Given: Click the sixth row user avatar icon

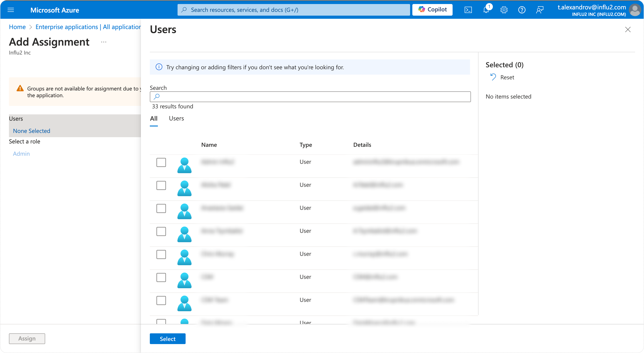Looking at the screenshot, I should click(x=184, y=280).
